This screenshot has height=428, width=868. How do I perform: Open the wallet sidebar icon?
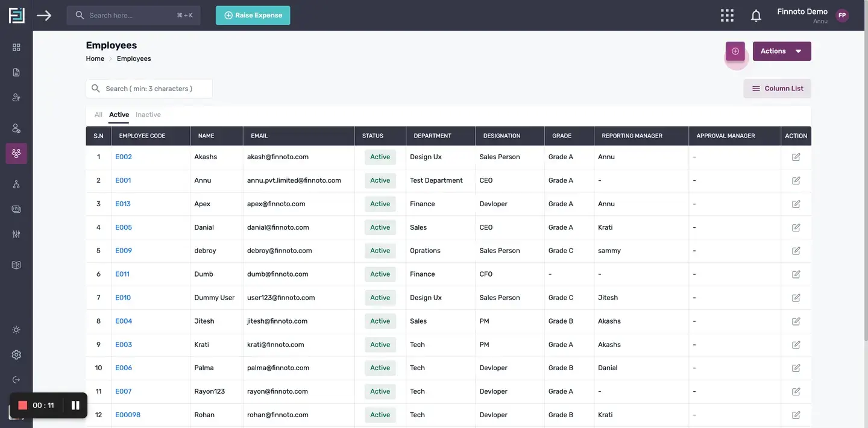coord(16,209)
